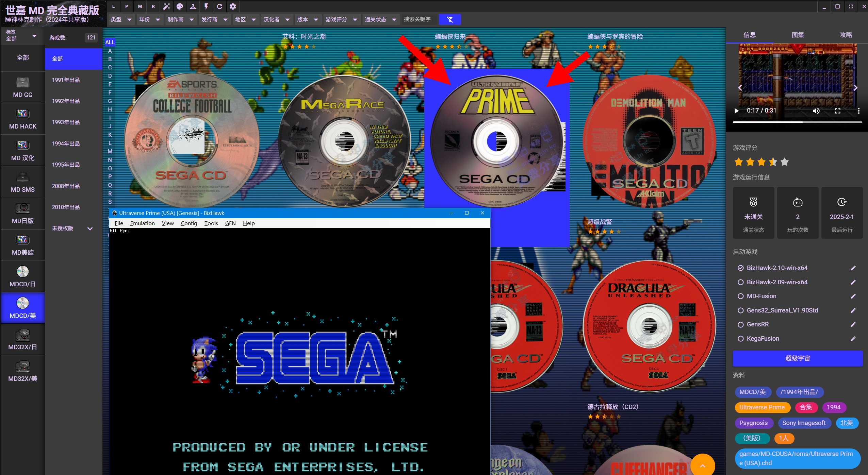
Task: Switch to the 攻略 tab
Action: pos(846,35)
